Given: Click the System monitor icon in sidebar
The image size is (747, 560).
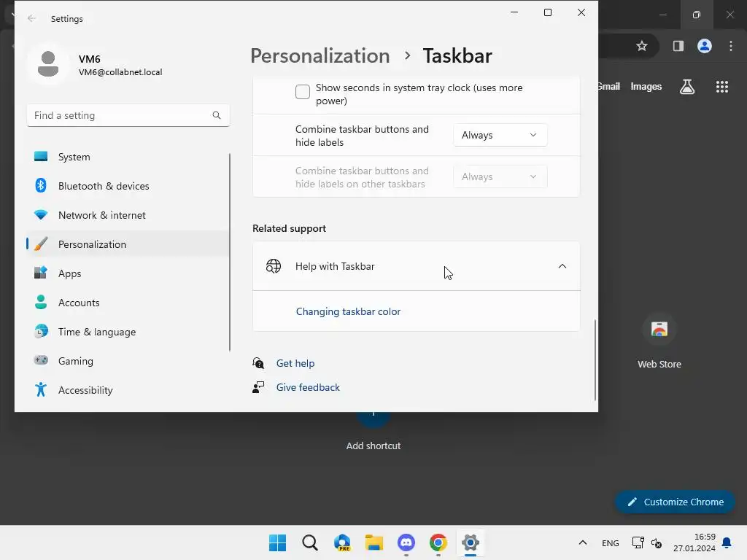Looking at the screenshot, I should [x=41, y=156].
